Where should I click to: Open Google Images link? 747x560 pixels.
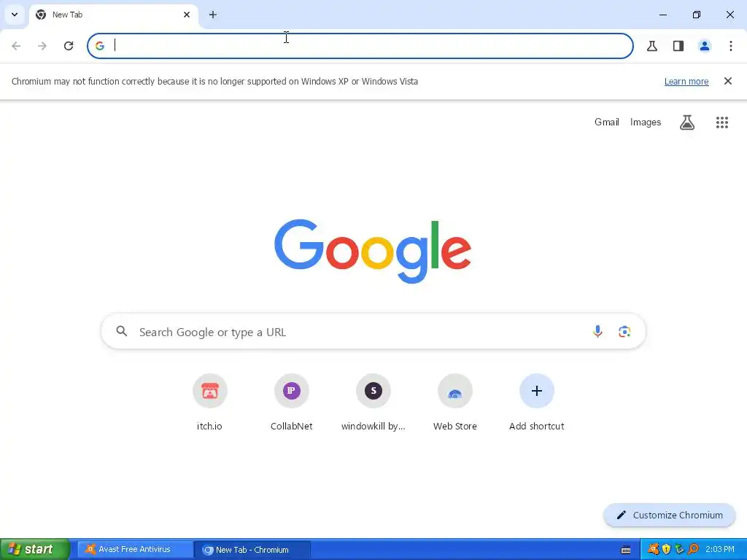[x=646, y=122]
